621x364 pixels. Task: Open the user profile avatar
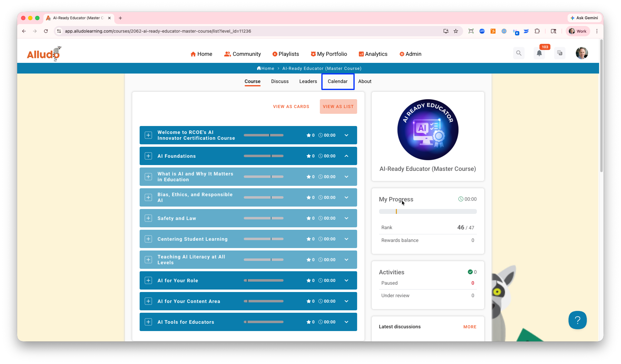tap(582, 53)
